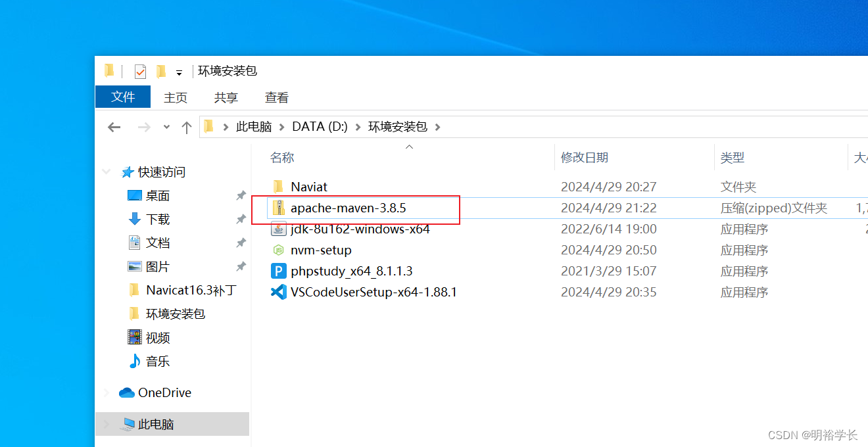Viewport: 868px width, 447px height.
Task: Expand the OneDrive tree node
Action: click(x=106, y=393)
